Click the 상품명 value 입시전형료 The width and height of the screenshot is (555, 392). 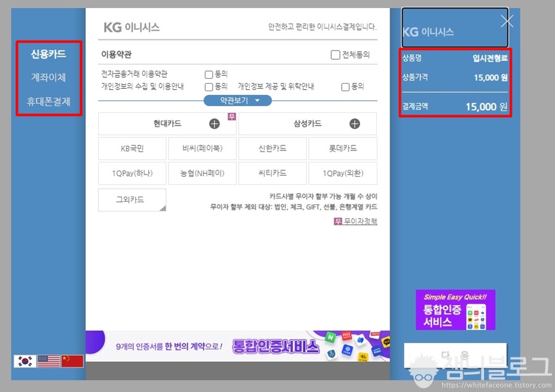coord(490,59)
